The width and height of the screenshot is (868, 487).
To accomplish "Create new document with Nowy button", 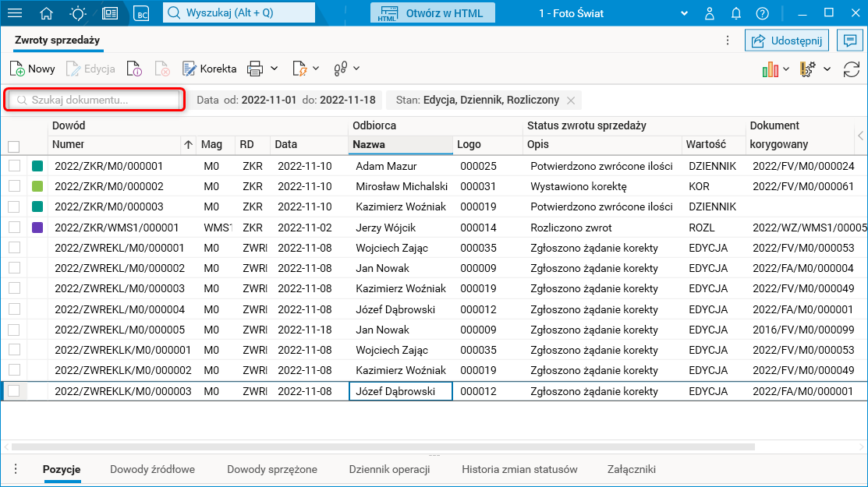I will coord(33,69).
